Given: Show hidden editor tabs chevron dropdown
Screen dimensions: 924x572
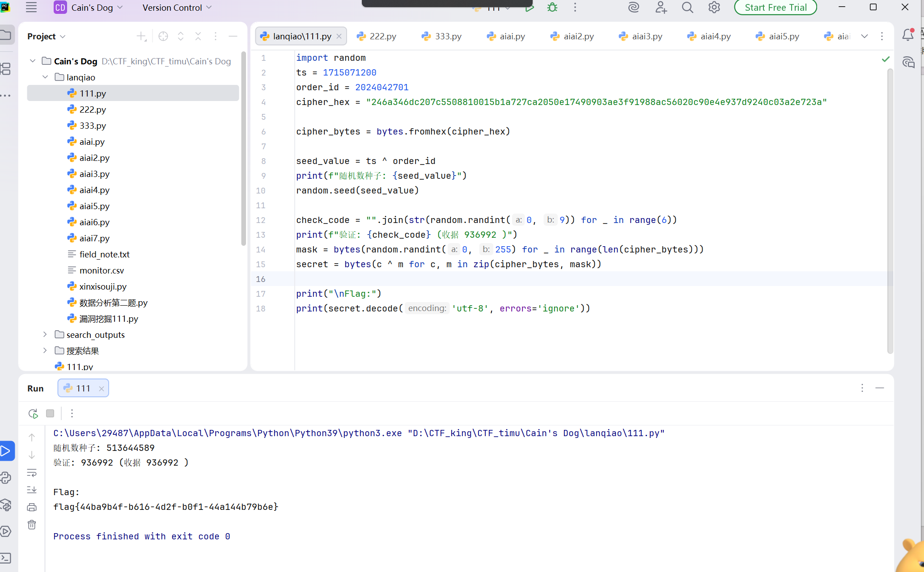Looking at the screenshot, I should coord(864,36).
